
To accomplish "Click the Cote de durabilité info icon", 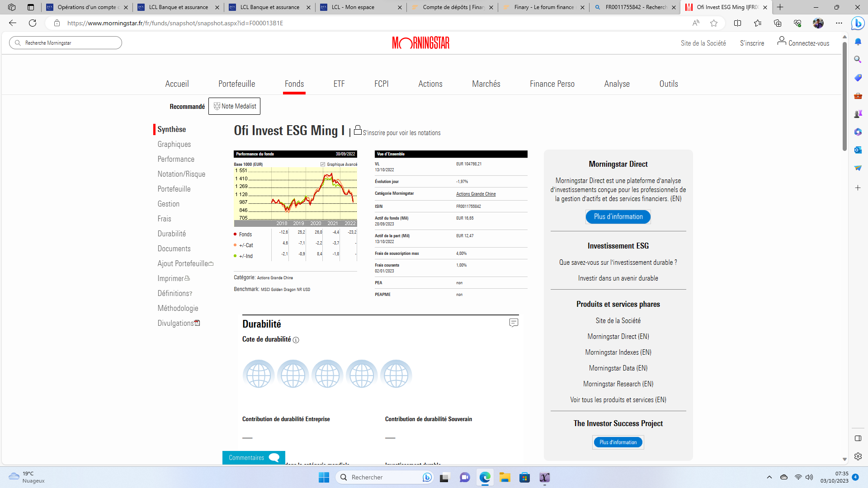I will click(296, 340).
